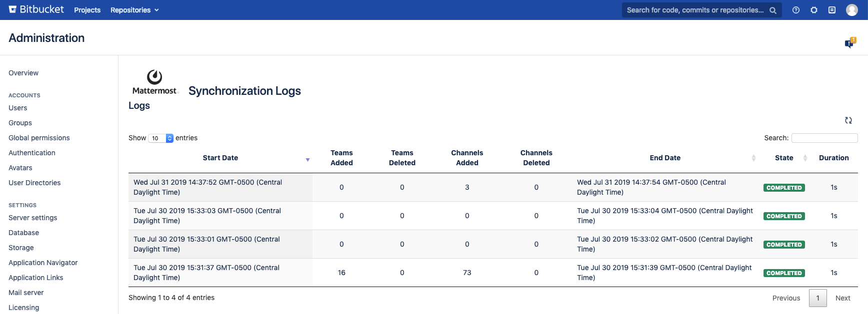Sort table by State column

pyautogui.click(x=784, y=158)
